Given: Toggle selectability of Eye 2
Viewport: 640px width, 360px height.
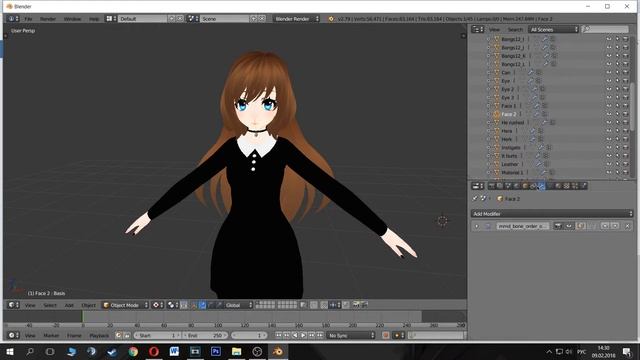Looking at the screenshot, I should pyautogui.click(x=617, y=89).
